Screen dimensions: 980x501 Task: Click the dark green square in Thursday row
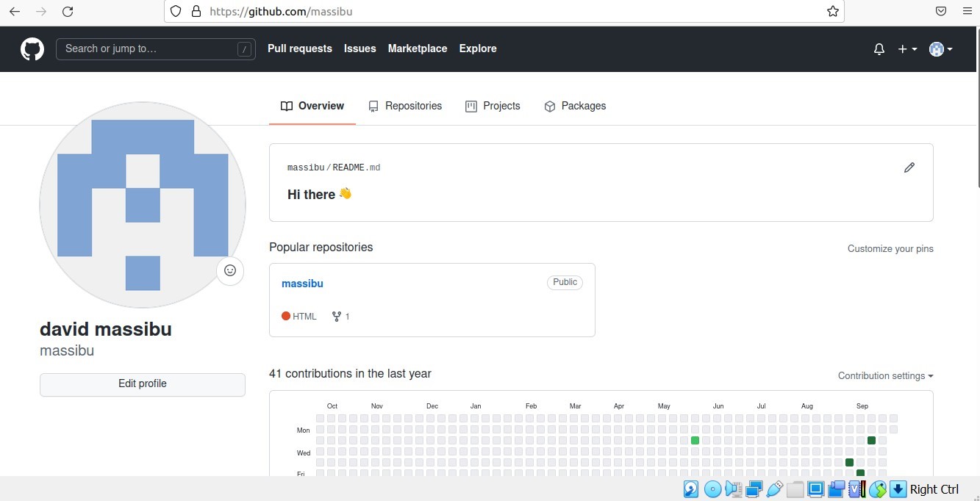coord(849,462)
